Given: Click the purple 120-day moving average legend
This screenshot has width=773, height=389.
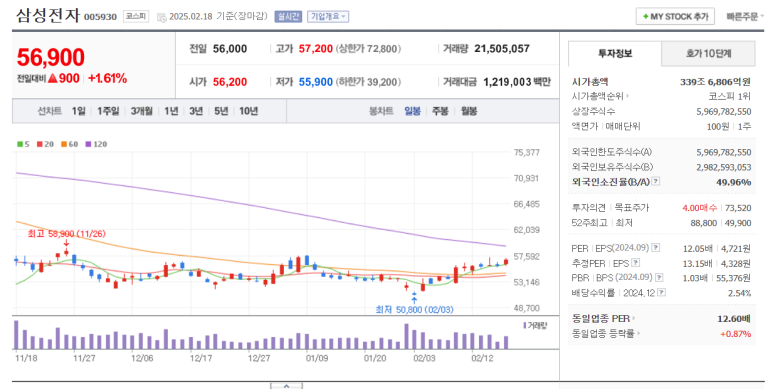Looking at the screenshot, I should click(x=96, y=144).
